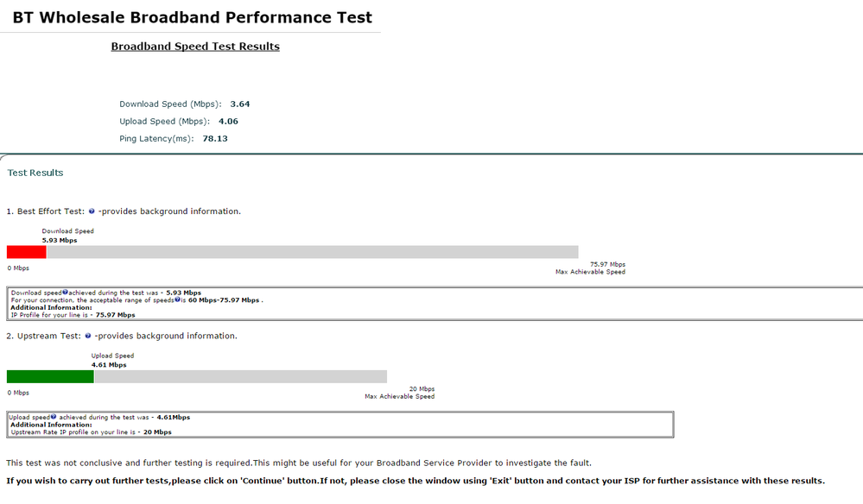Viewport: 863px width, 504px height.
Task: Click Upstream Rate IP profile 20 Mbps line
Action: coord(92,432)
